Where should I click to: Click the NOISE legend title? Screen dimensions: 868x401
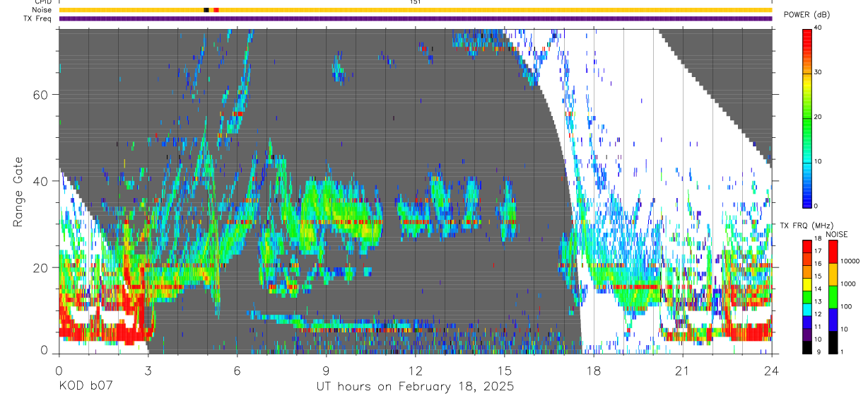pos(837,234)
